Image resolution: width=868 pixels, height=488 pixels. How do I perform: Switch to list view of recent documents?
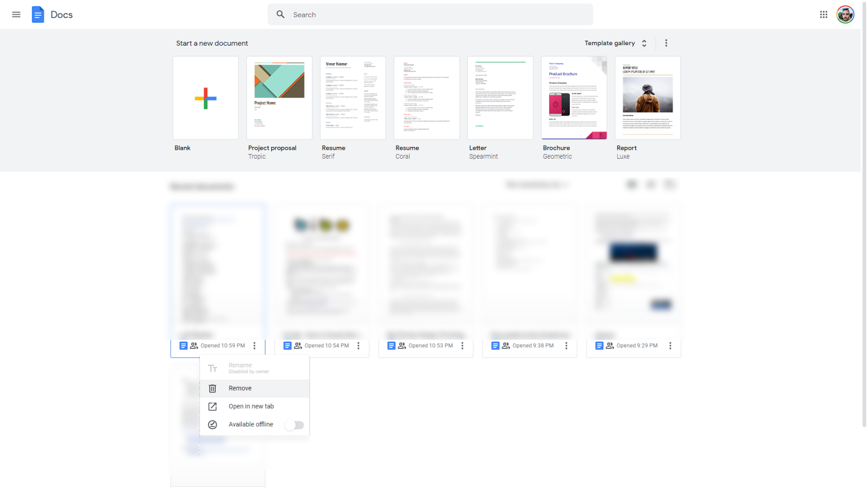(x=651, y=184)
